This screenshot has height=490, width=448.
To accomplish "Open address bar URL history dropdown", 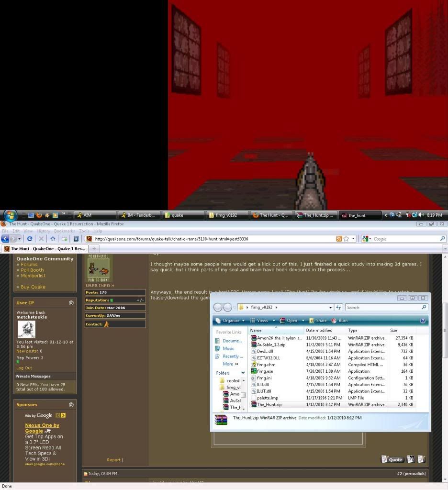I will pos(353,239).
